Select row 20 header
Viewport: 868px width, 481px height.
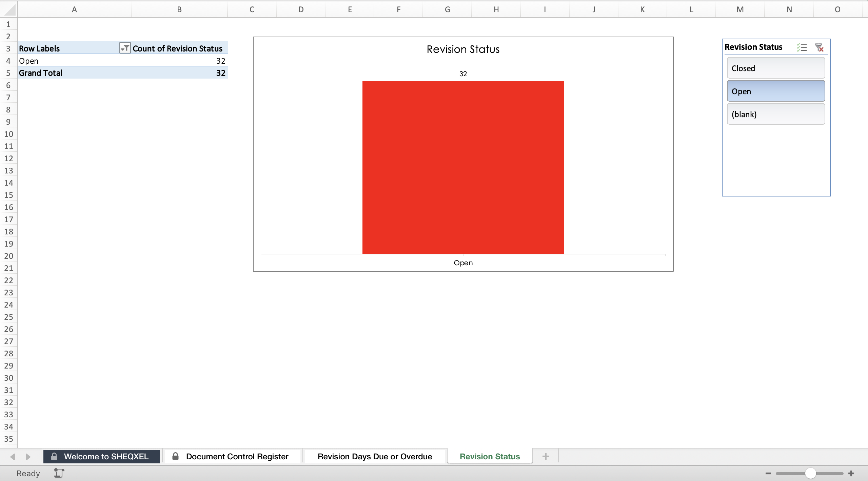point(8,256)
